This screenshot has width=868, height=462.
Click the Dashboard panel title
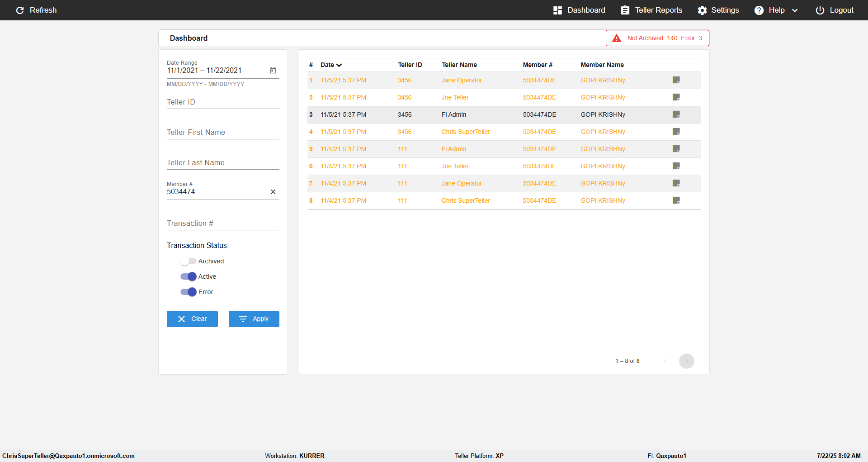[189, 38]
